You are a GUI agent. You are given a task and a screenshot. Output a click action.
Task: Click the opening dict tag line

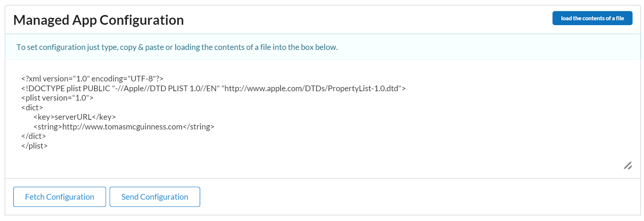click(x=32, y=108)
